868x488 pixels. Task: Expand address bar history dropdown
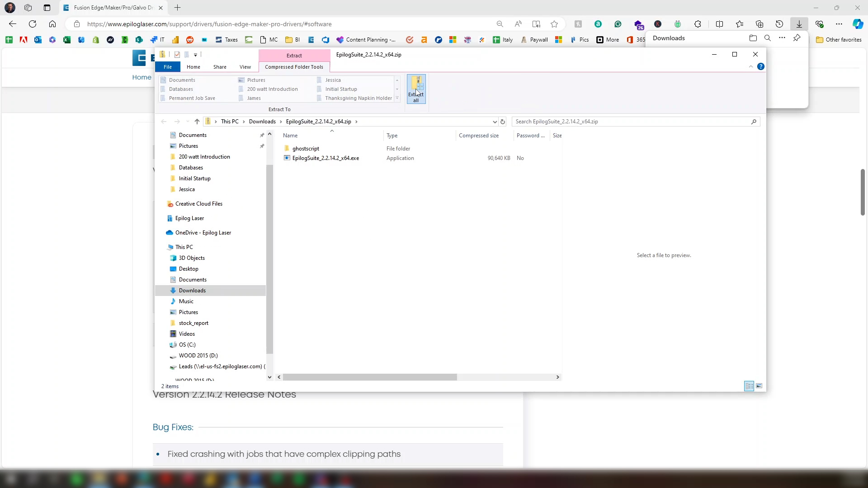495,122
